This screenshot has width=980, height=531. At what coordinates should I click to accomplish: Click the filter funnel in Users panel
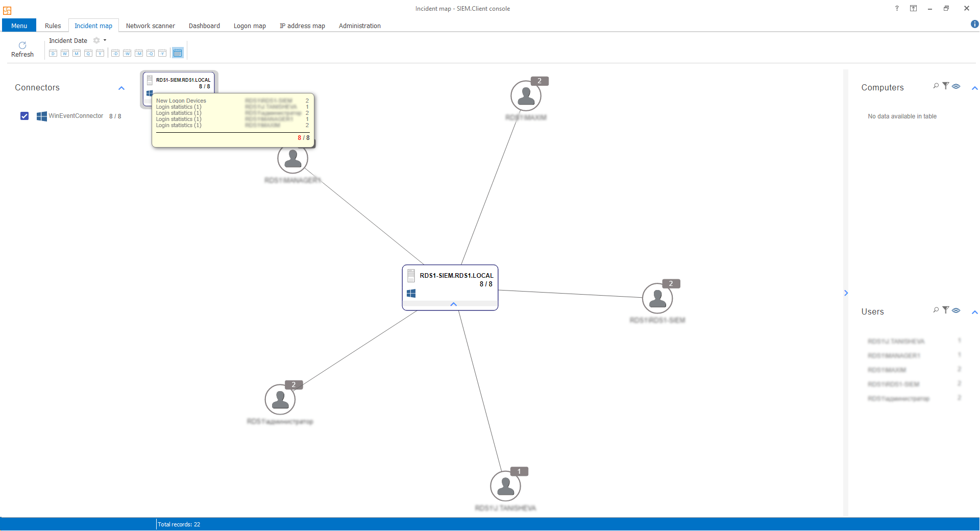[946, 310]
